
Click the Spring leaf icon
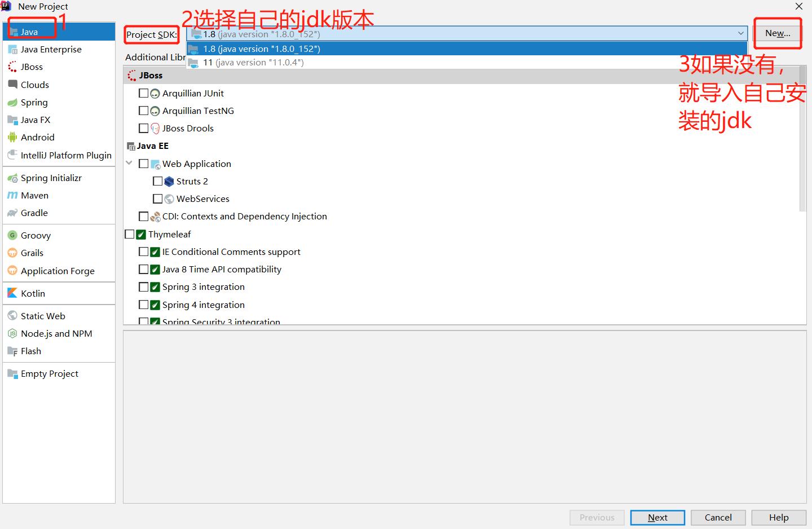pyautogui.click(x=12, y=102)
